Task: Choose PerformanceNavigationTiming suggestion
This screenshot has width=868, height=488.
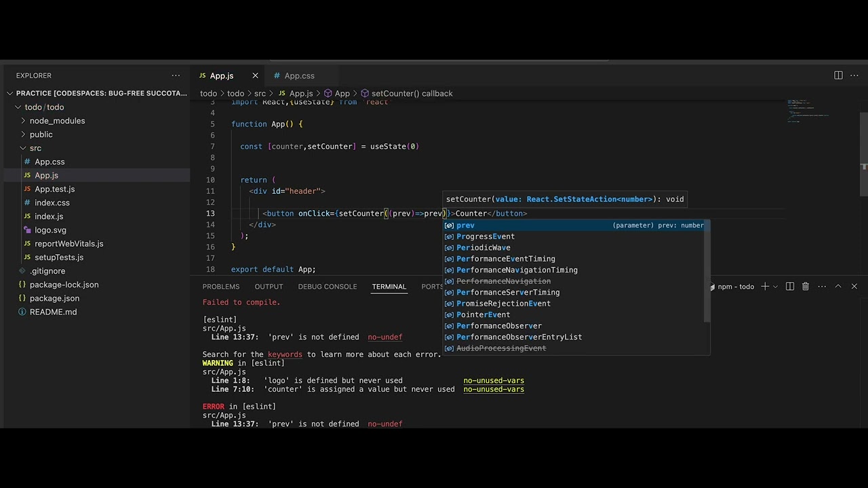Action: point(574,270)
